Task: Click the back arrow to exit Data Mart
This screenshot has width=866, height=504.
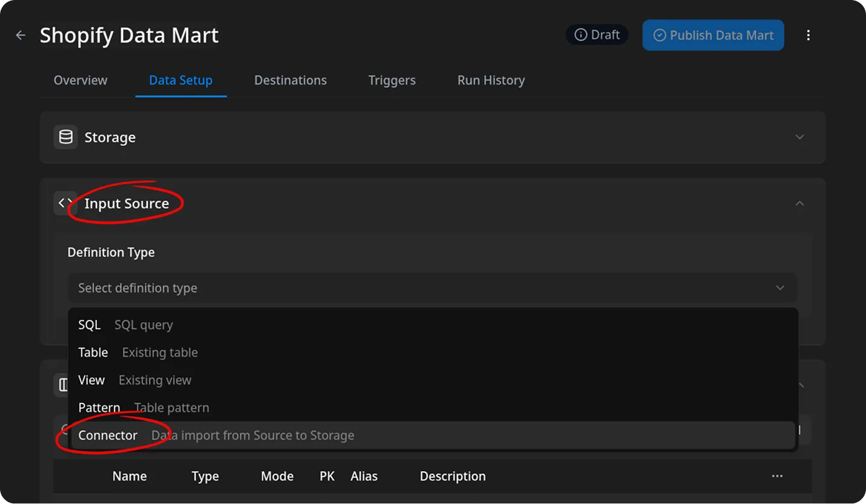Action: [x=20, y=35]
